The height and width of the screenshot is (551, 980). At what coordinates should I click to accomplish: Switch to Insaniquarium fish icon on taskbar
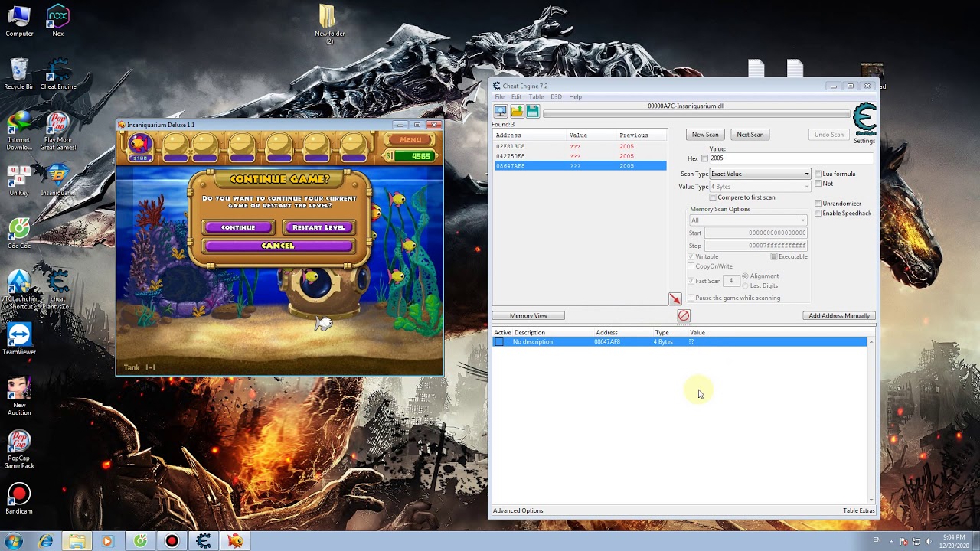tap(235, 541)
